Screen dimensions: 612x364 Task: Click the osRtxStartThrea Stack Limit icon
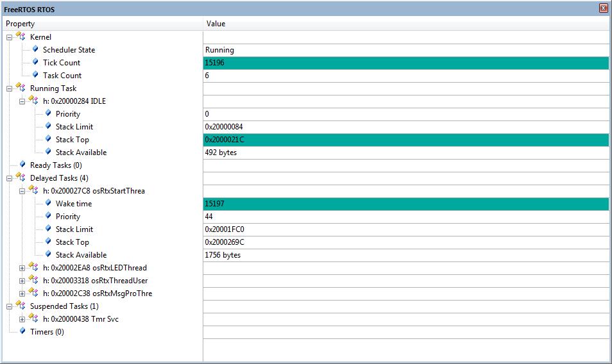(x=48, y=228)
